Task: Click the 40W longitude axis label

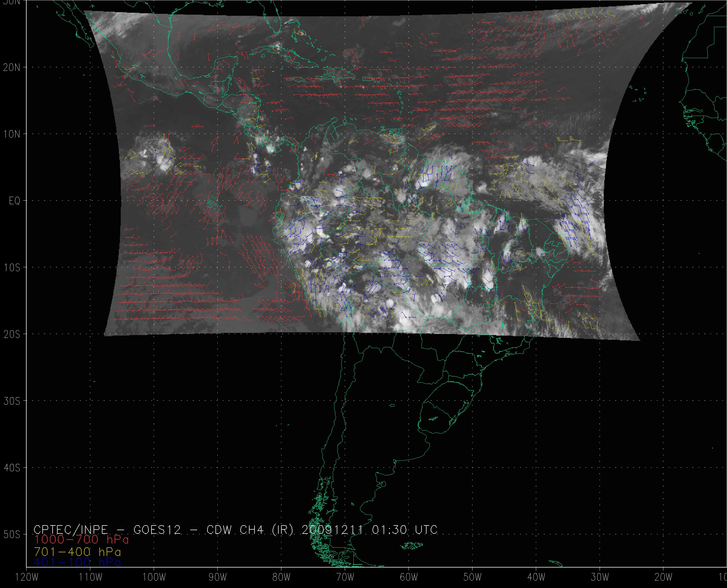Action: (x=536, y=577)
